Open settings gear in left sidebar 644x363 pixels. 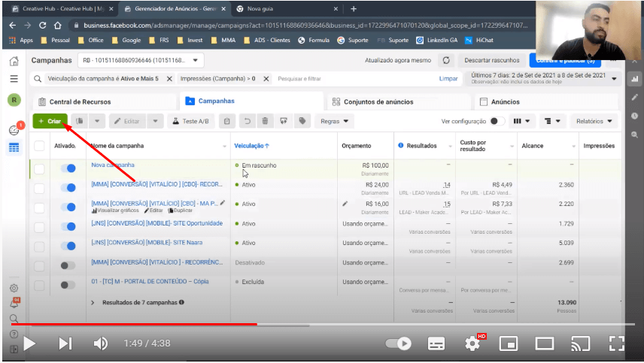(14, 288)
